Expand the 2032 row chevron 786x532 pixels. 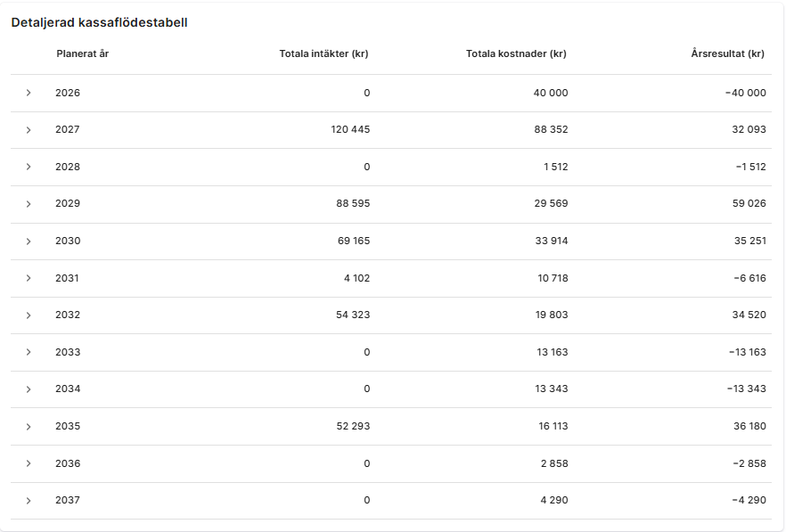coord(29,315)
